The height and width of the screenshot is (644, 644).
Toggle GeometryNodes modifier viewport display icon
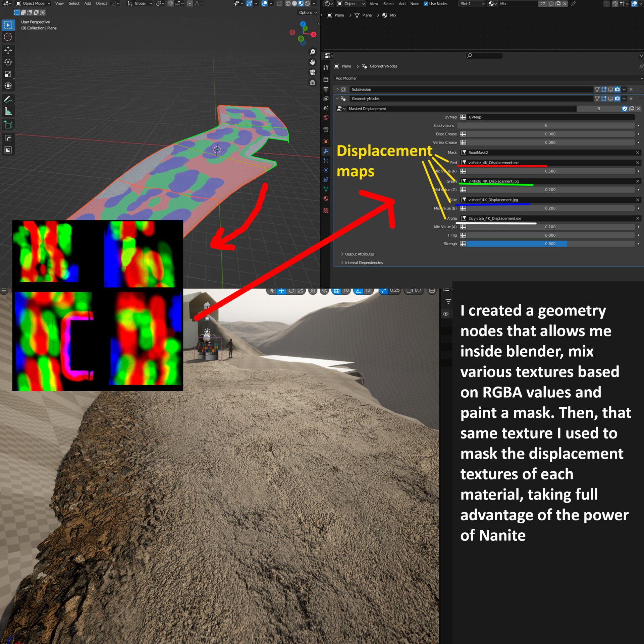(x=610, y=99)
